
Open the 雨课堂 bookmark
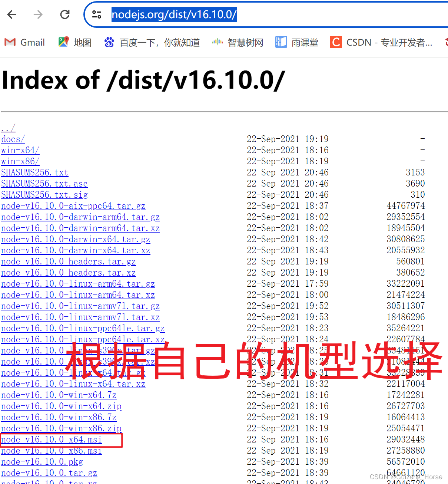[297, 42]
